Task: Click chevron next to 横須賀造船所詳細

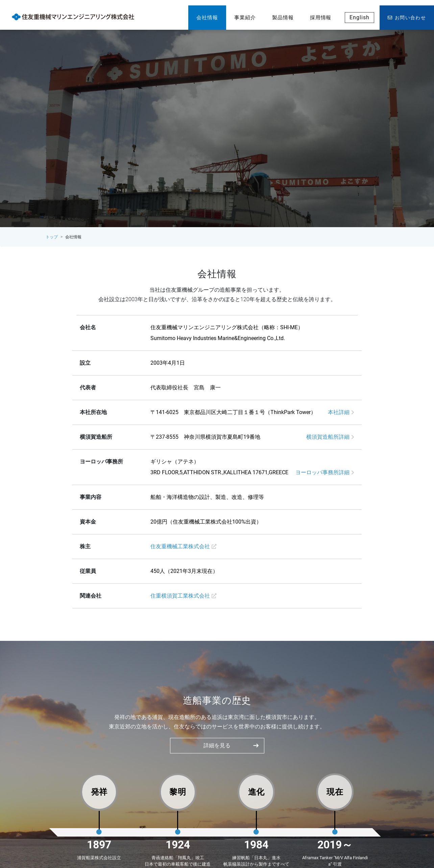Action: coord(353,437)
